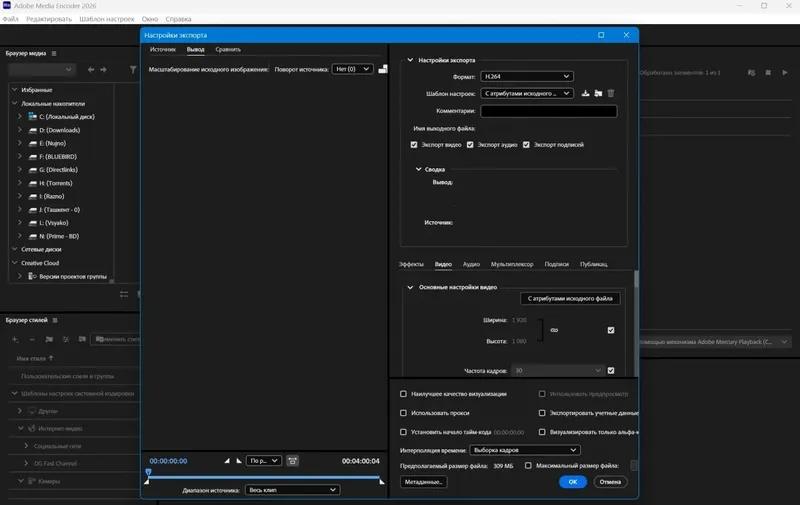This screenshot has height=505, width=800.
Task: Click the blue OK button
Action: point(573,482)
